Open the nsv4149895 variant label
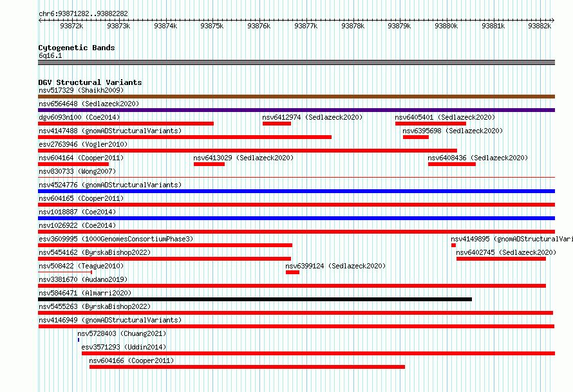This screenshot has width=573, height=392. (512, 239)
